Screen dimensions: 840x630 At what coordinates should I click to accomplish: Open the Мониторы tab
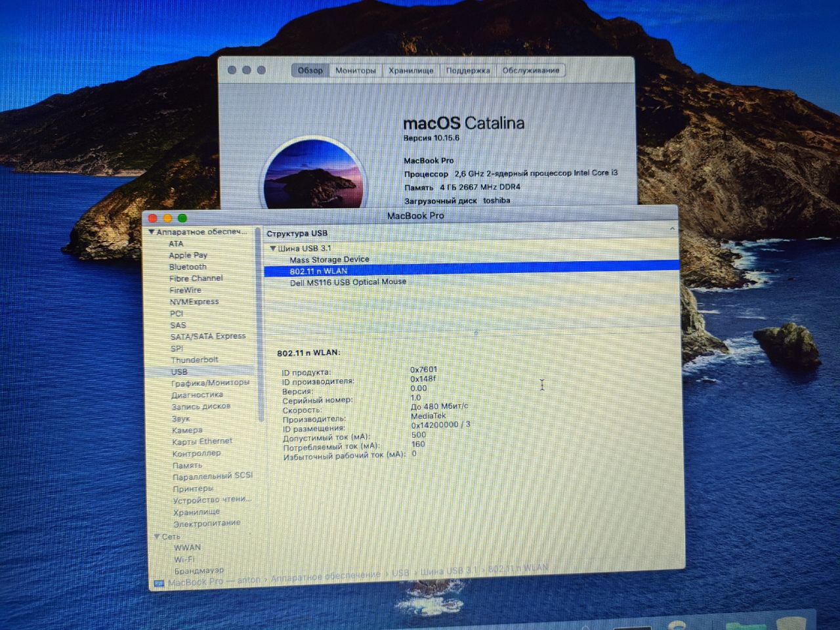pyautogui.click(x=356, y=70)
